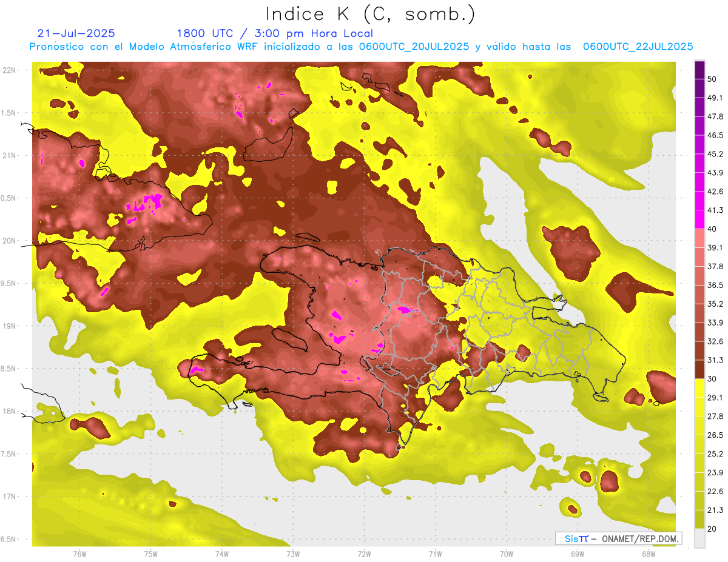Click longitude axis label '69W'
The image size is (728, 562).
pyautogui.click(x=578, y=554)
